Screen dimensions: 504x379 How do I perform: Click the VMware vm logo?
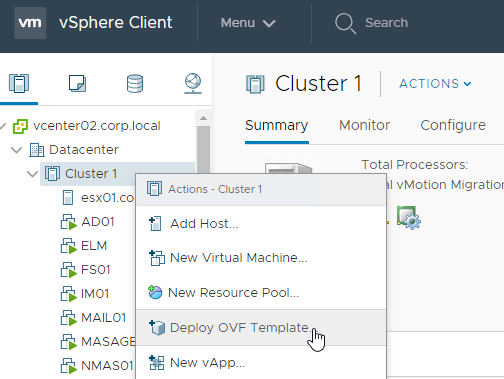coord(30,23)
